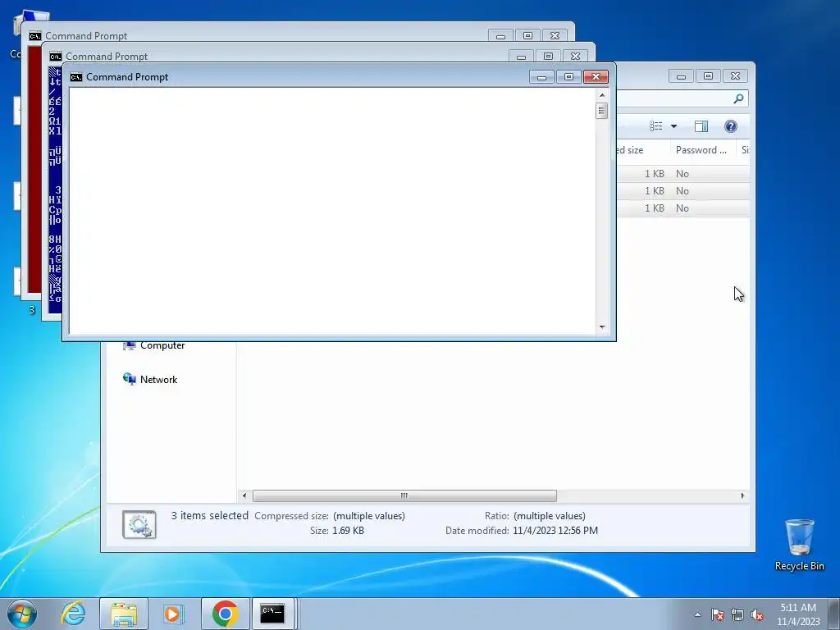Open the Start menu orb

click(22, 614)
